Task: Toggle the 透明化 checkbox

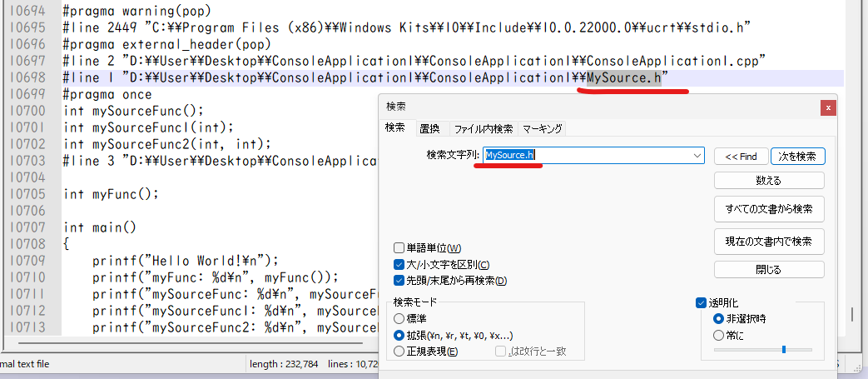Action: tap(701, 302)
